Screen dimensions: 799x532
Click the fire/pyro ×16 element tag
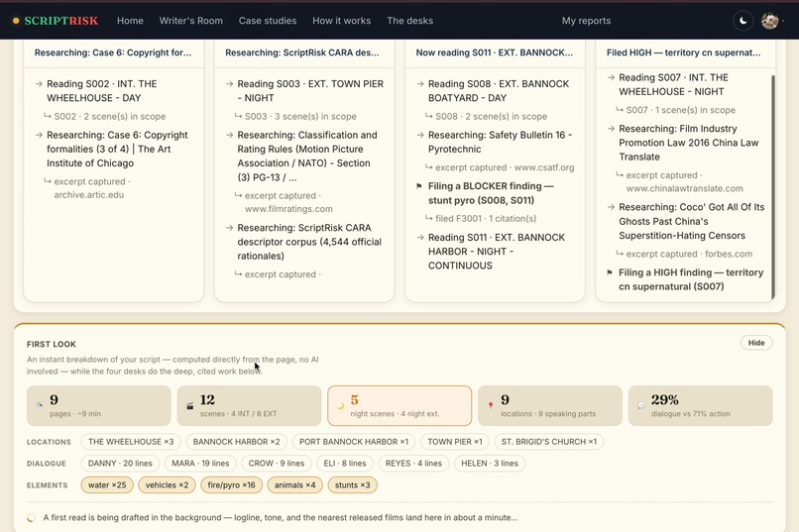(x=231, y=485)
